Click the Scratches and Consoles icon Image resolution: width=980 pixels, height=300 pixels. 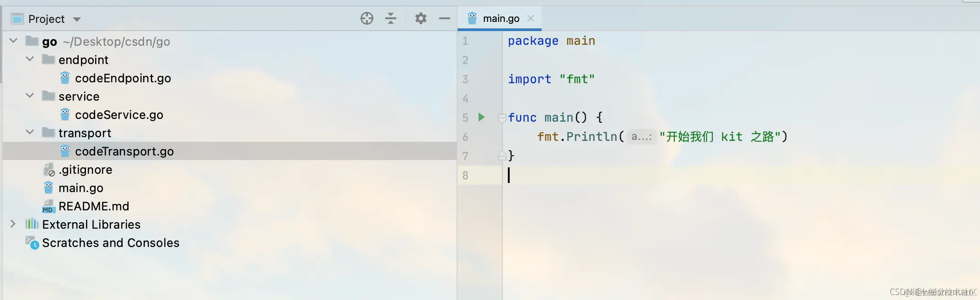click(32, 242)
